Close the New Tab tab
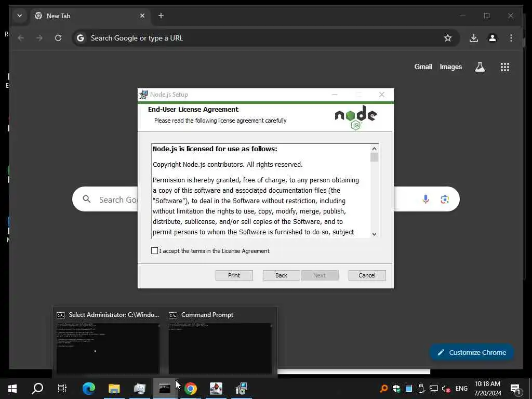Image resolution: width=532 pixels, height=399 pixels. click(x=142, y=16)
